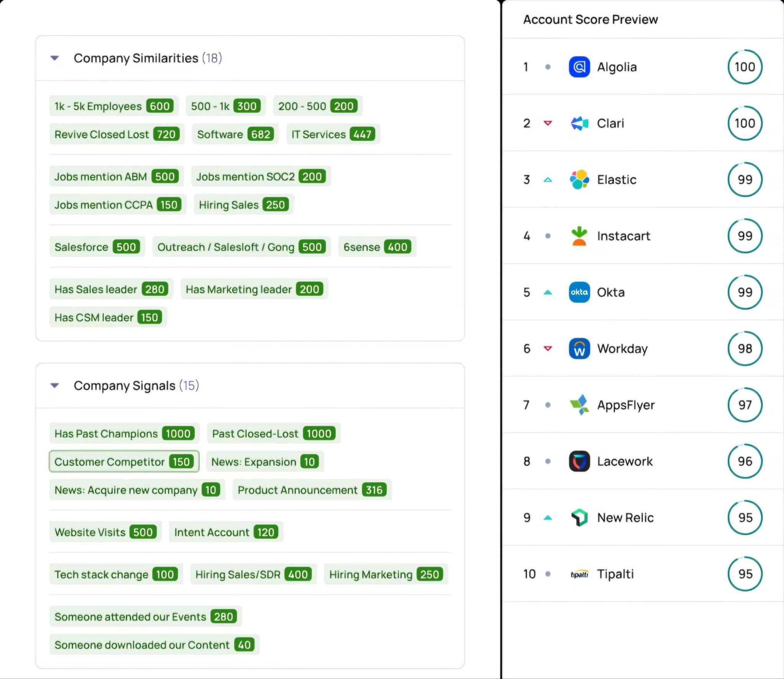Click the up-trend arrow beside Okta
Image resolution: width=784 pixels, height=679 pixels.
(548, 292)
